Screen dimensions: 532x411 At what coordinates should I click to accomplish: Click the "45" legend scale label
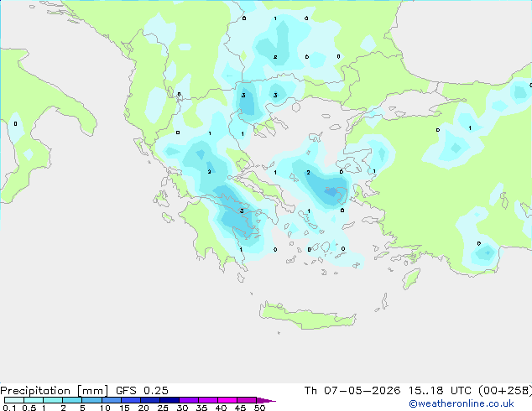[x=240, y=408]
